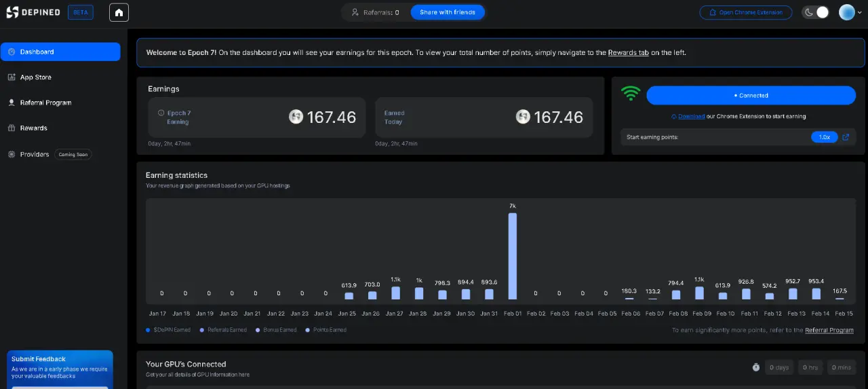Click the Jan 27 bar in chart

click(395, 293)
